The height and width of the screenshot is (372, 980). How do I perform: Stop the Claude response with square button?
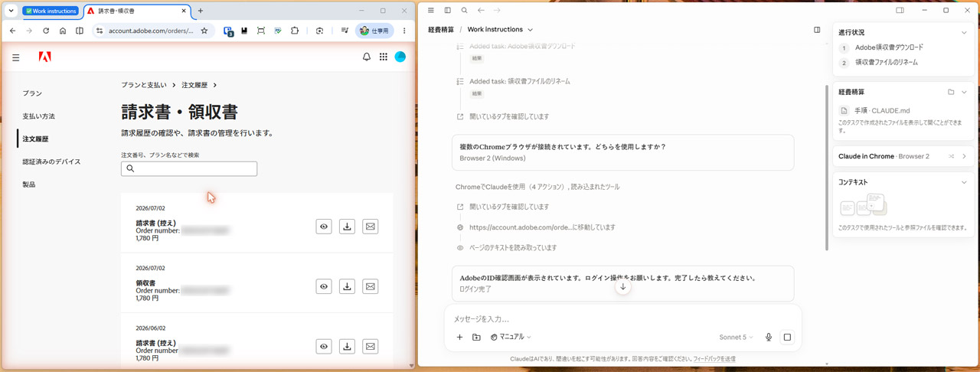point(787,337)
